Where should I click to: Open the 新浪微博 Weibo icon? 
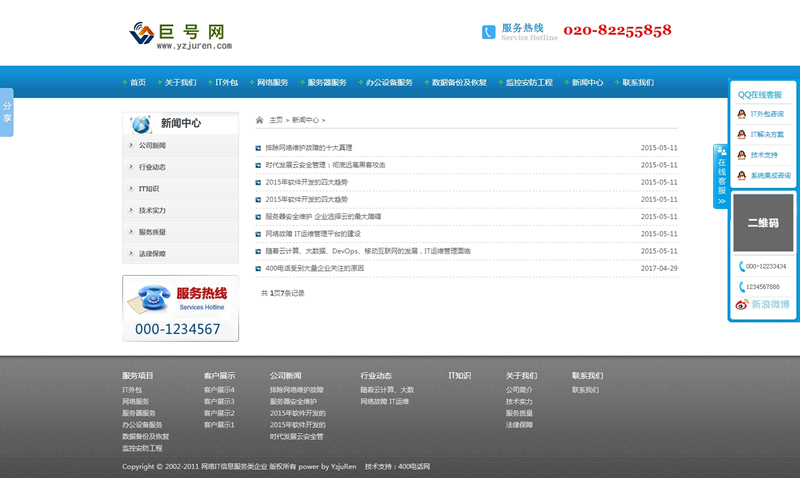point(742,304)
